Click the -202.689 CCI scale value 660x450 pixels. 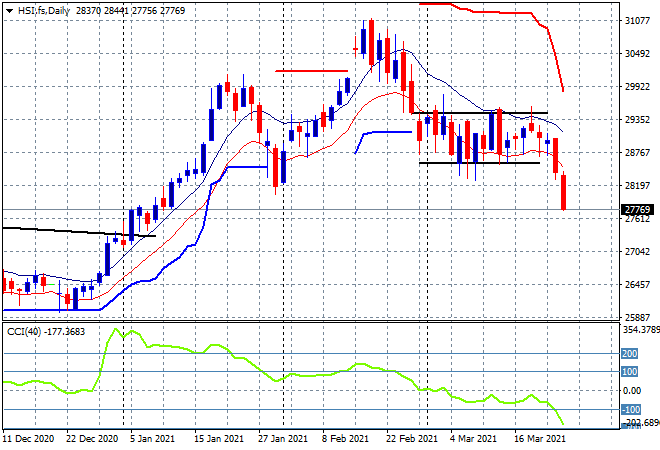(641, 422)
